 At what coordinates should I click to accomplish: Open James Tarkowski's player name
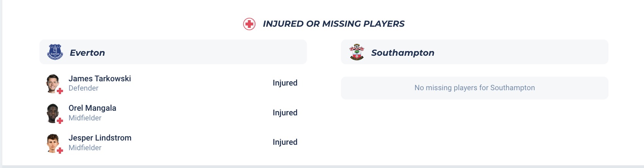click(100, 79)
